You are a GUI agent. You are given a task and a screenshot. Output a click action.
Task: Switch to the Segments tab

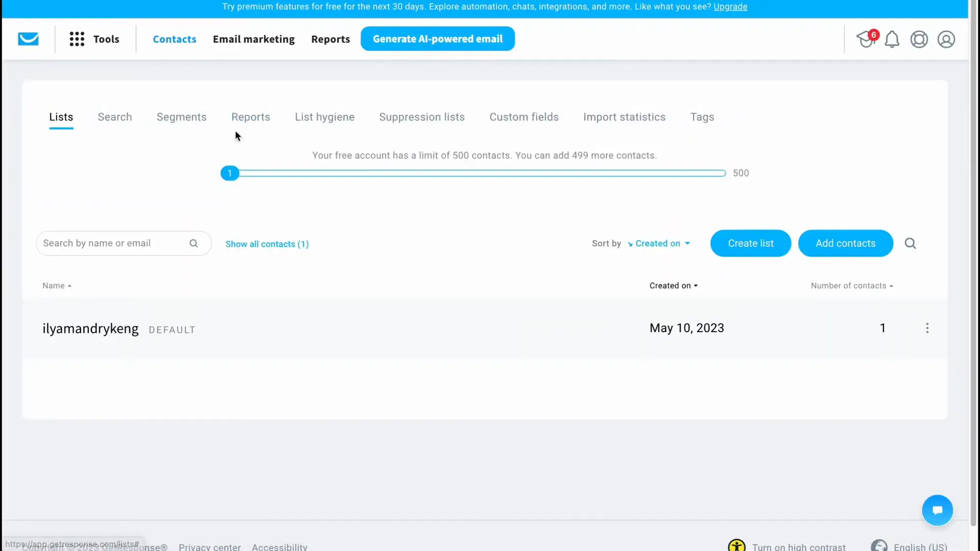(x=182, y=117)
